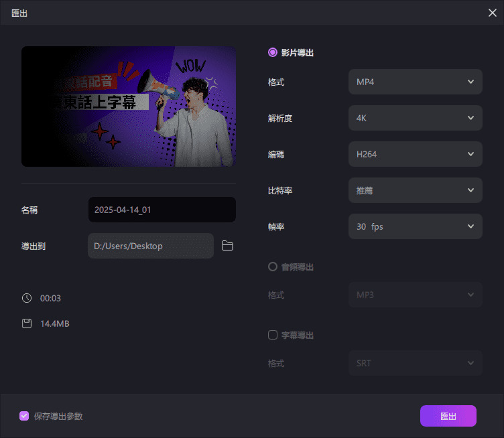Select the 音頻導出 radio button
This screenshot has height=438, width=504.
(273, 267)
